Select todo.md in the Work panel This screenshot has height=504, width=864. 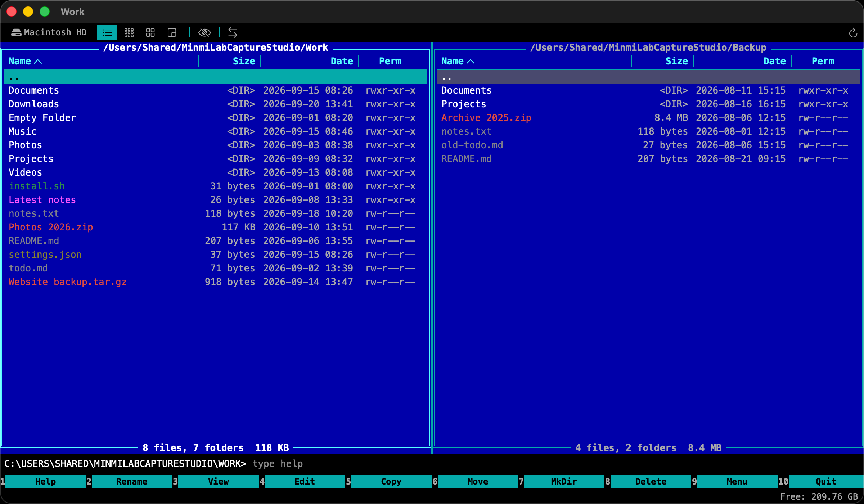(x=215, y=268)
